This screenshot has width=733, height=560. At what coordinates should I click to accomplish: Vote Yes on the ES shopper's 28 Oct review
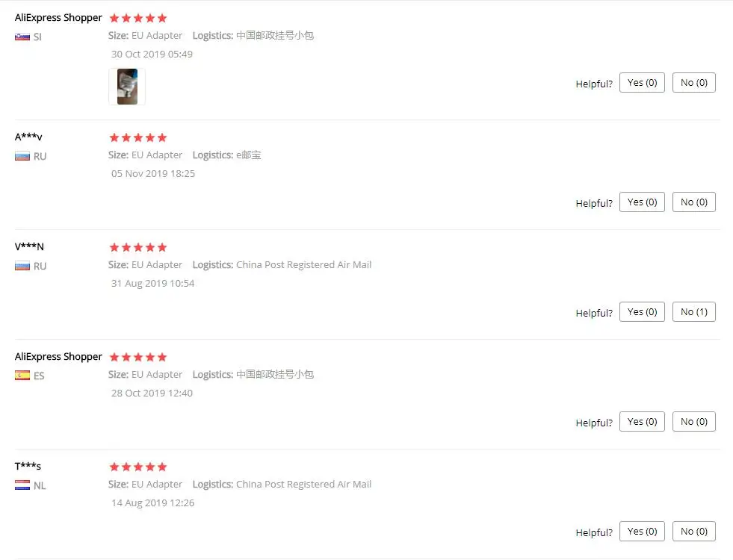click(642, 422)
